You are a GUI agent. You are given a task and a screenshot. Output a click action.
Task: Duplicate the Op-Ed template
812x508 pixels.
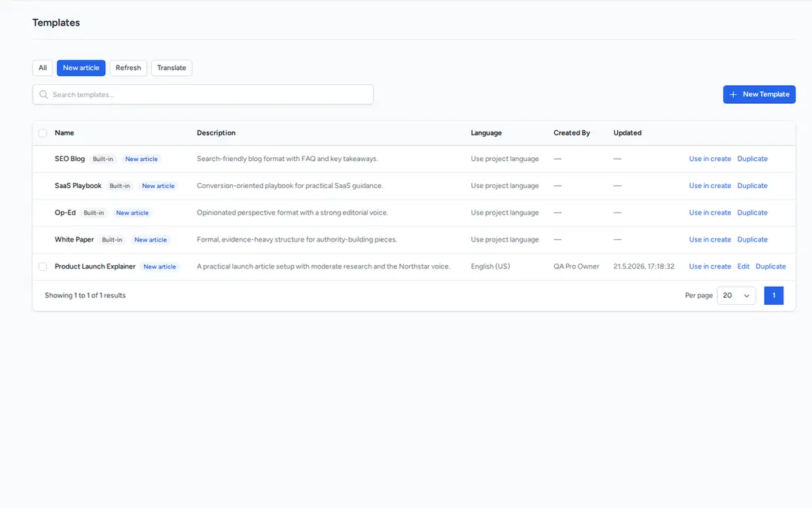753,212
